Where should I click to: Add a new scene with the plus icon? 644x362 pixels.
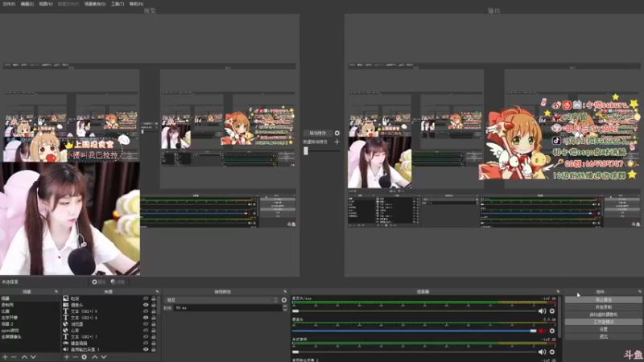tap(5, 357)
